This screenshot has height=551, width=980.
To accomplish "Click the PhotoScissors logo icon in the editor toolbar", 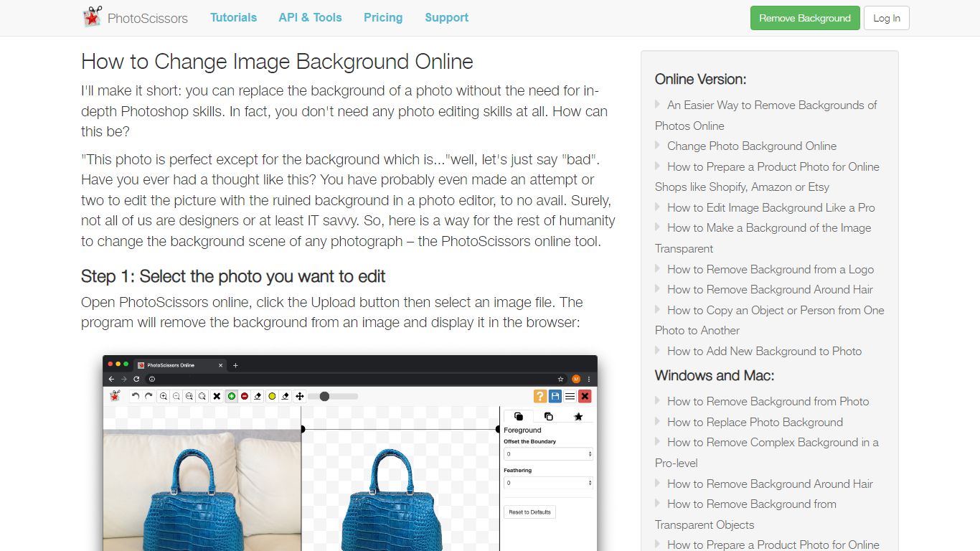I will coord(115,396).
